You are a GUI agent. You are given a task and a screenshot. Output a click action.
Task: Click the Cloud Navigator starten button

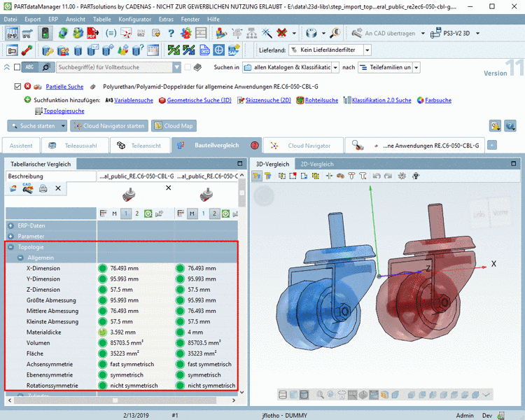[109, 126]
